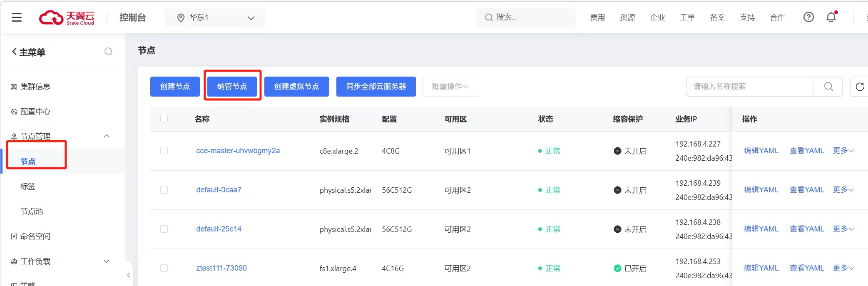Open 节点池 in the sidebar

click(x=32, y=211)
